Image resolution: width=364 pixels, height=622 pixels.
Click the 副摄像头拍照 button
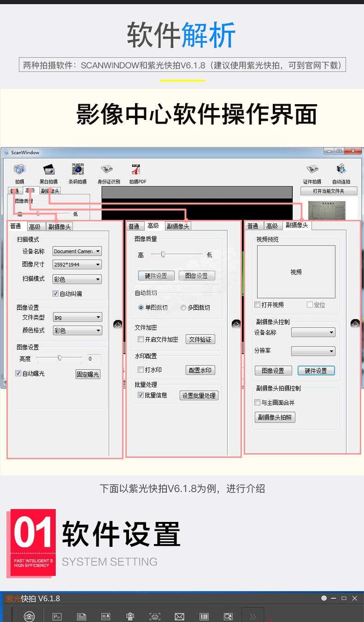(275, 417)
